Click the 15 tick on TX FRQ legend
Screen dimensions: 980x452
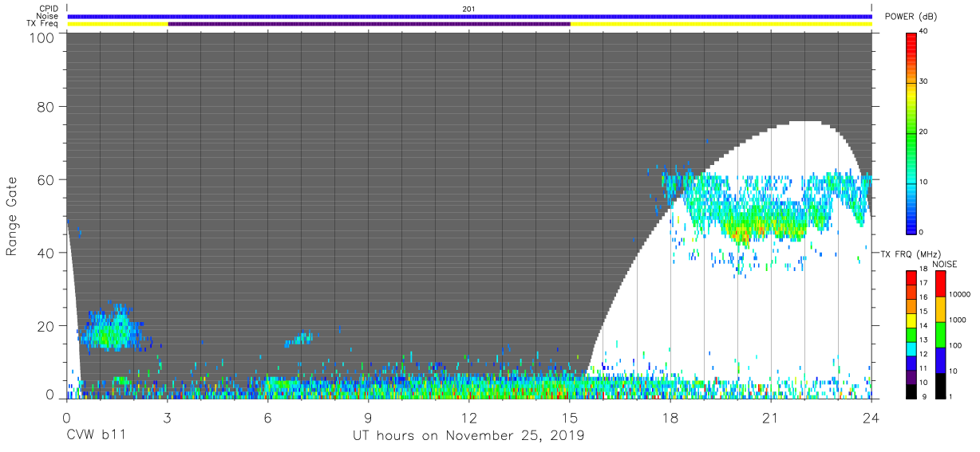(923, 311)
